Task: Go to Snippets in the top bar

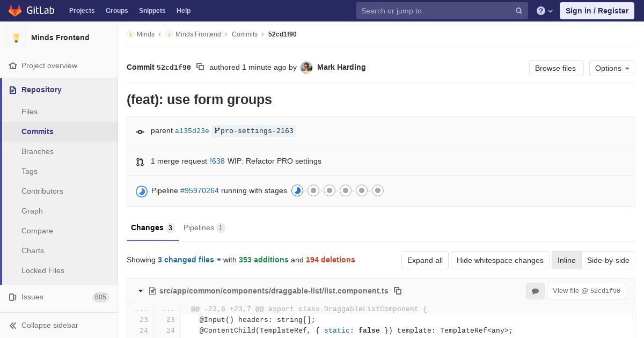Action: (x=152, y=11)
